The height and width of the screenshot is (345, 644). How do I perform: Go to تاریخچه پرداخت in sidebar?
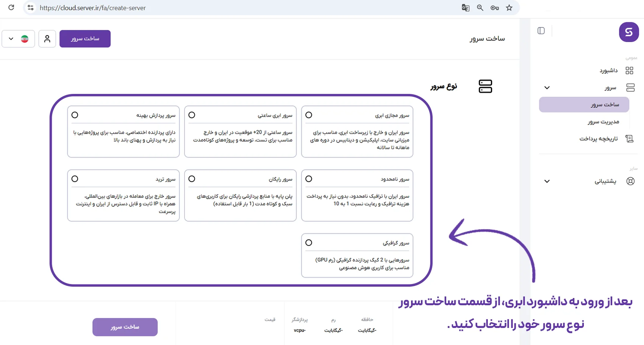pos(599,139)
